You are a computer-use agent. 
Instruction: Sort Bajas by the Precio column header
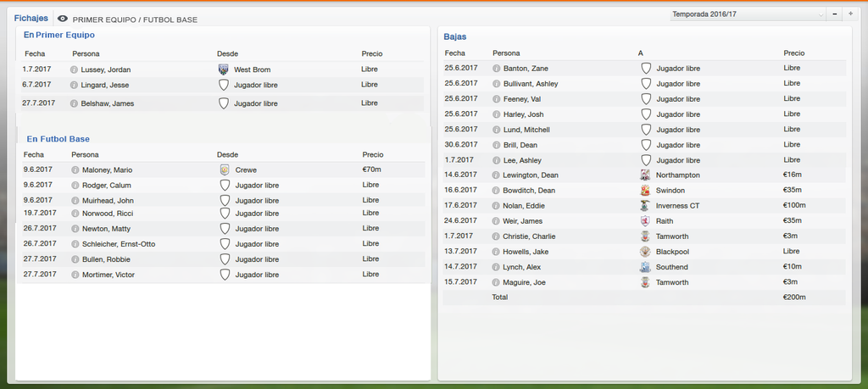[793, 53]
